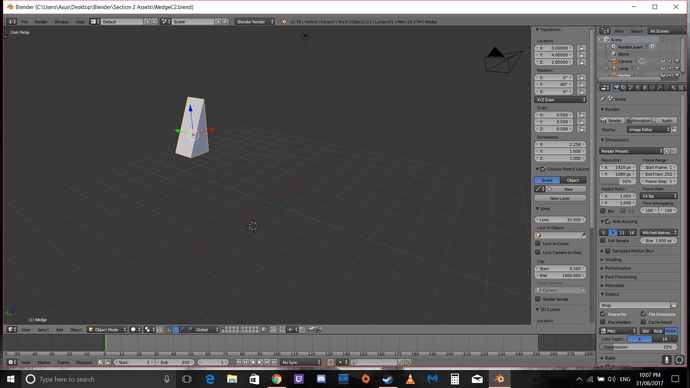Disable the Overwrite output checkbox
Viewport: 690px width, 388px height.
pyautogui.click(x=603, y=314)
